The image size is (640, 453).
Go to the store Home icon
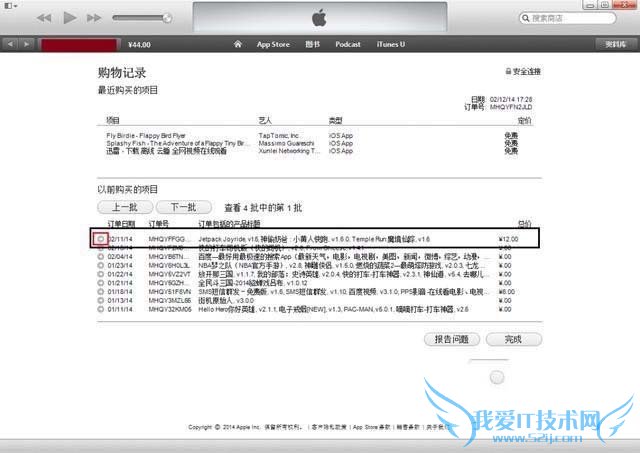[238, 44]
